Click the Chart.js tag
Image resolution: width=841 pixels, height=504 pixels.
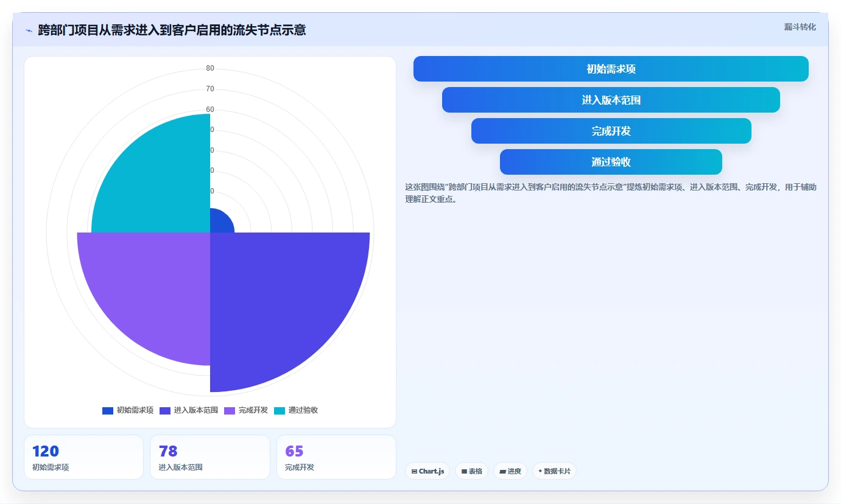428,471
